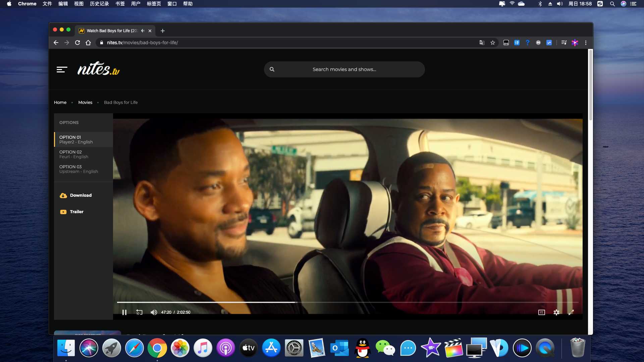Select Option 03 Upstream - English
The height and width of the screenshot is (362, 644).
pos(84,169)
